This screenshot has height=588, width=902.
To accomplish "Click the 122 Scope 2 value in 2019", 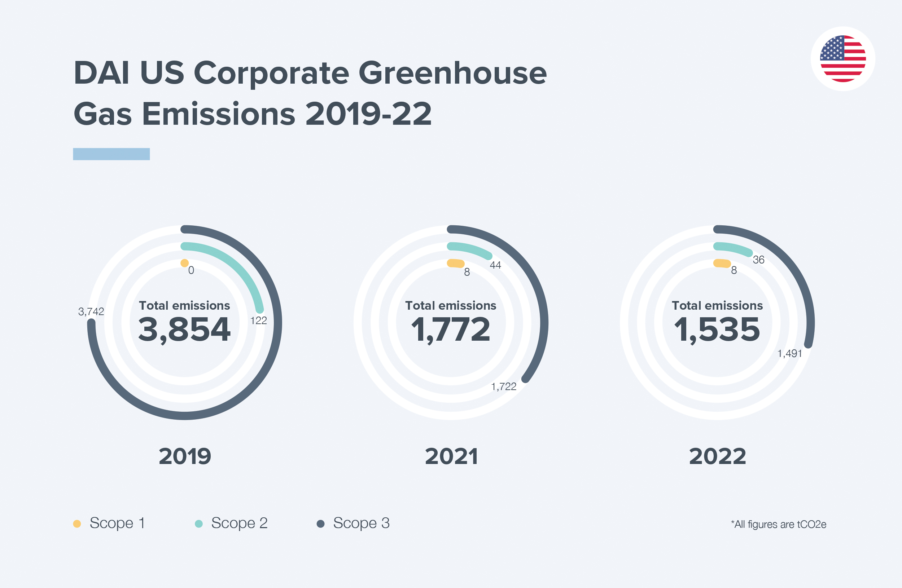I will [258, 321].
